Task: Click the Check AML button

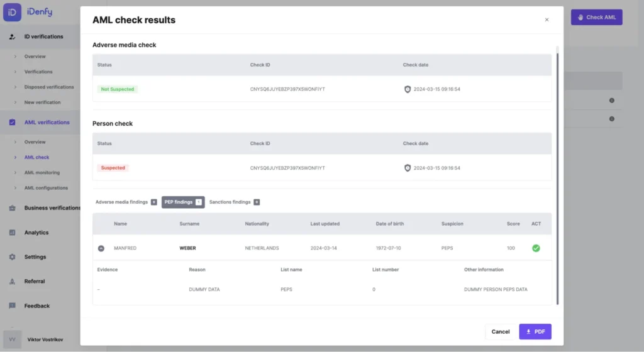Action: (596, 17)
